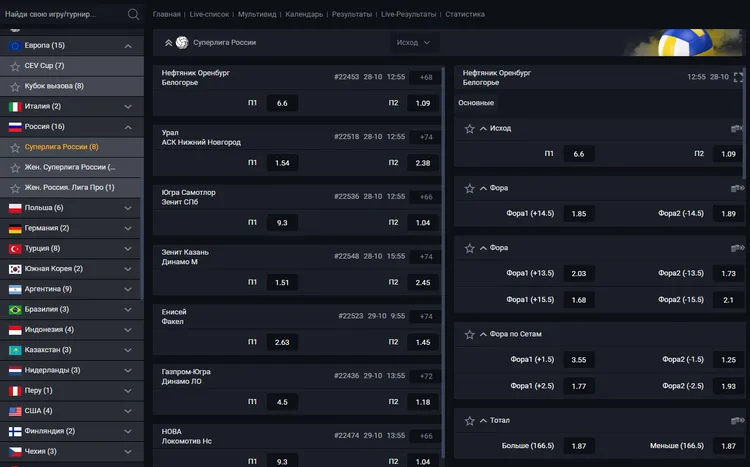Click the volleyball icon beside Суперлига России
Viewport: 750px width, 467px height.
point(182,43)
